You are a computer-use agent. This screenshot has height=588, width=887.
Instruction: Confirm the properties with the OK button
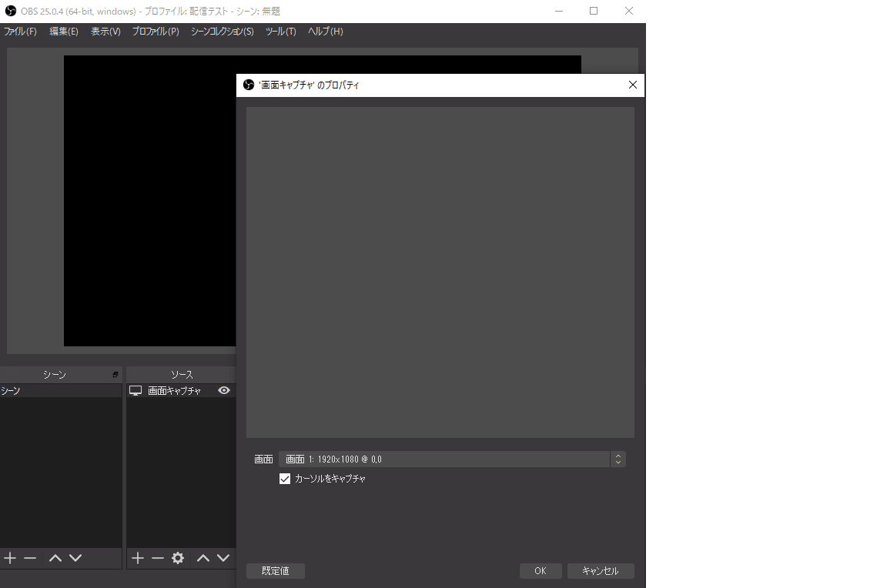540,570
